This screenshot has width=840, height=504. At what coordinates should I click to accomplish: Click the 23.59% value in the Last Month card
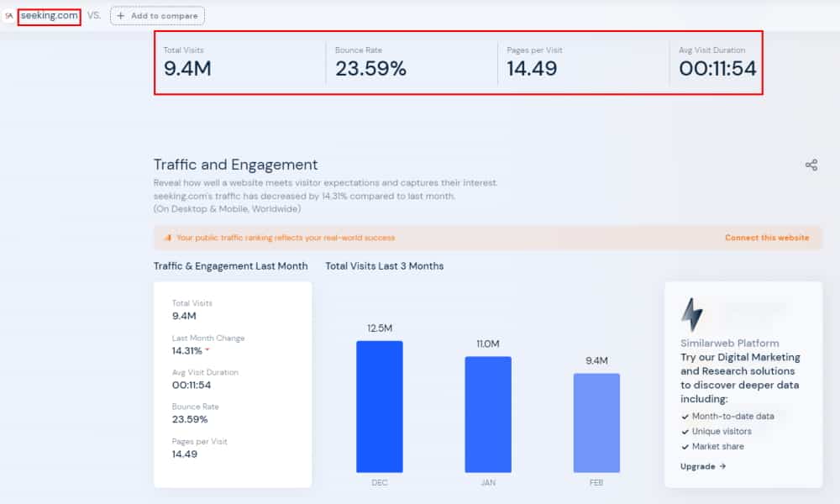coord(190,419)
